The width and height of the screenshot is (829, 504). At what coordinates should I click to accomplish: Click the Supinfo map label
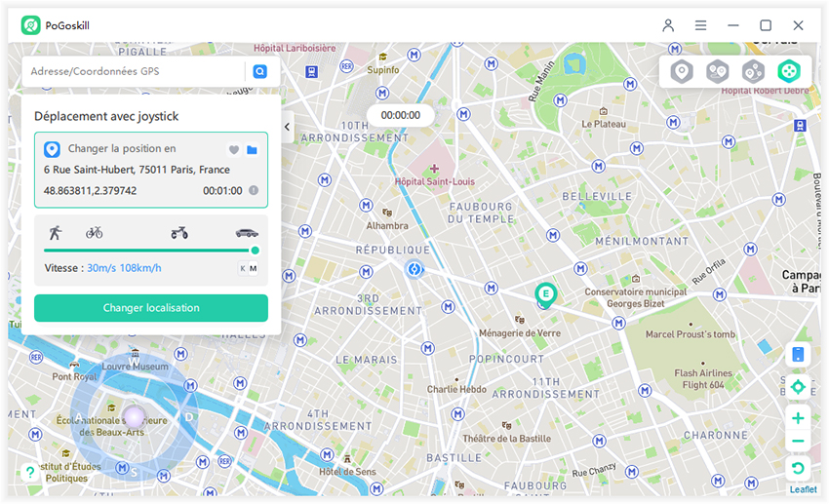coord(383,70)
